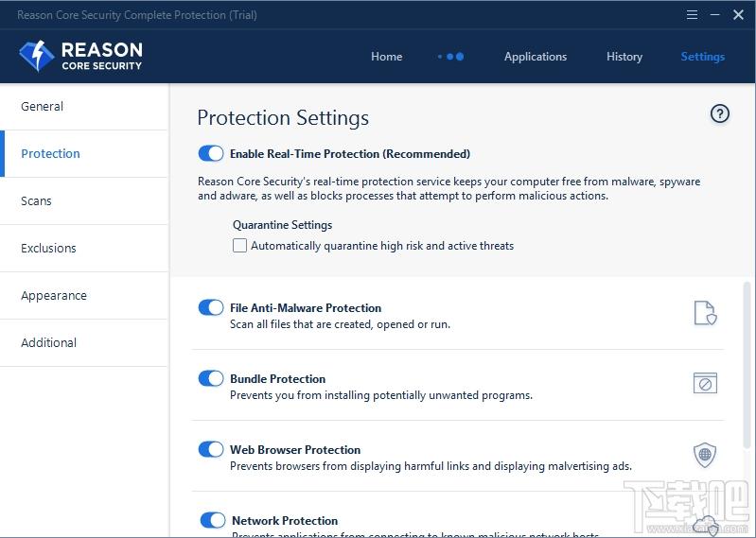Open the hamburger menu in title bar
The width and height of the screenshot is (756, 538).
pos(692,15)
